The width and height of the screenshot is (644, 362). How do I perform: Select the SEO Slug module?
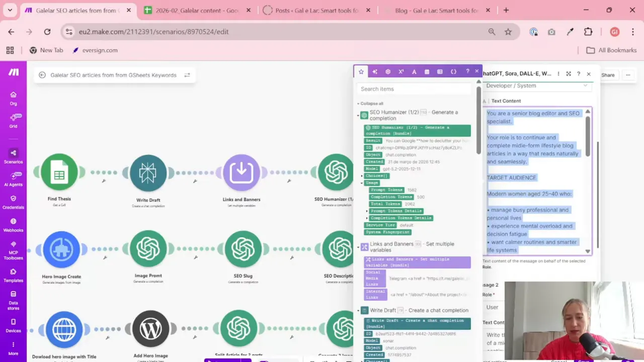(243, 249)
